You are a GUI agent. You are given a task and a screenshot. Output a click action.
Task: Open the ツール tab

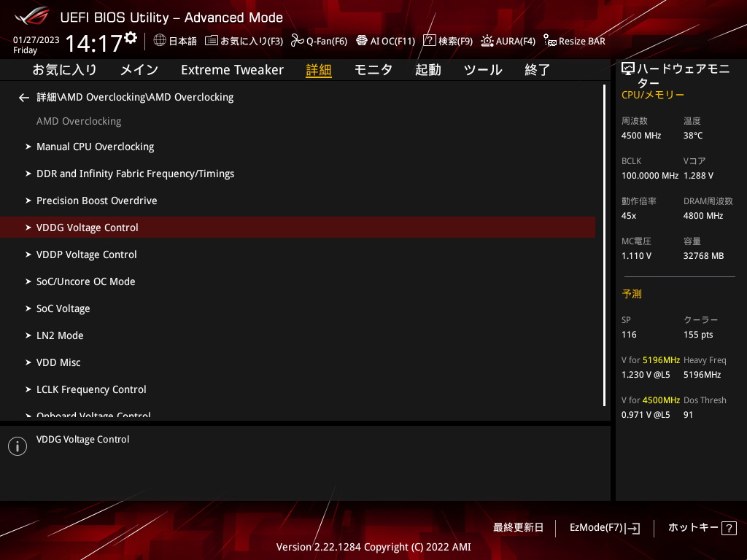483,70
